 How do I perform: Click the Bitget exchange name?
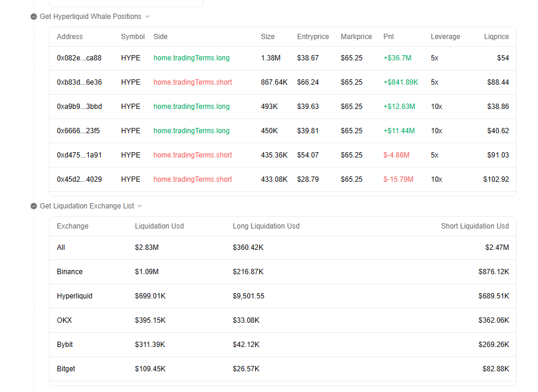click(x=66, y=369)
